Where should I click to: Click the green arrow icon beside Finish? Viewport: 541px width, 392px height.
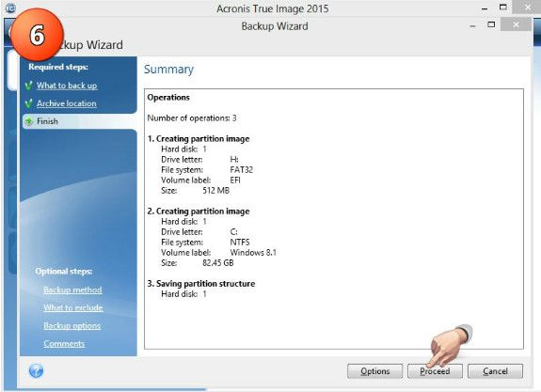(x=28, y=121)
